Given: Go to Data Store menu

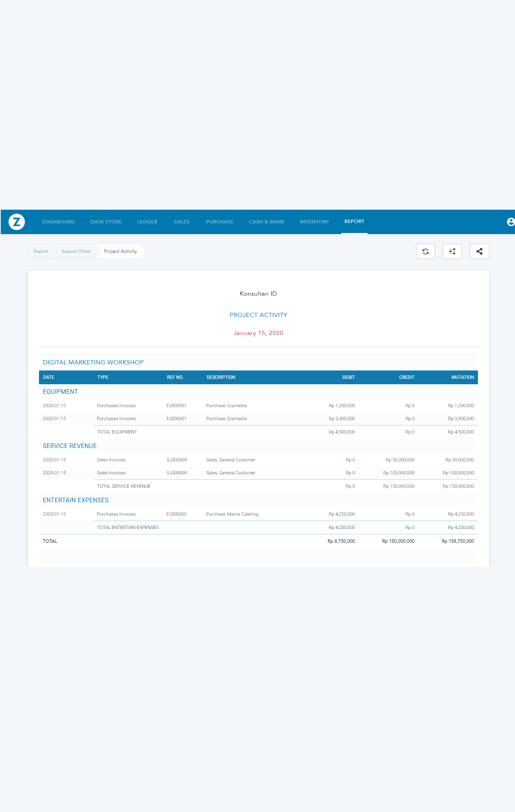Looking at the screenshot, I should 106,222.
